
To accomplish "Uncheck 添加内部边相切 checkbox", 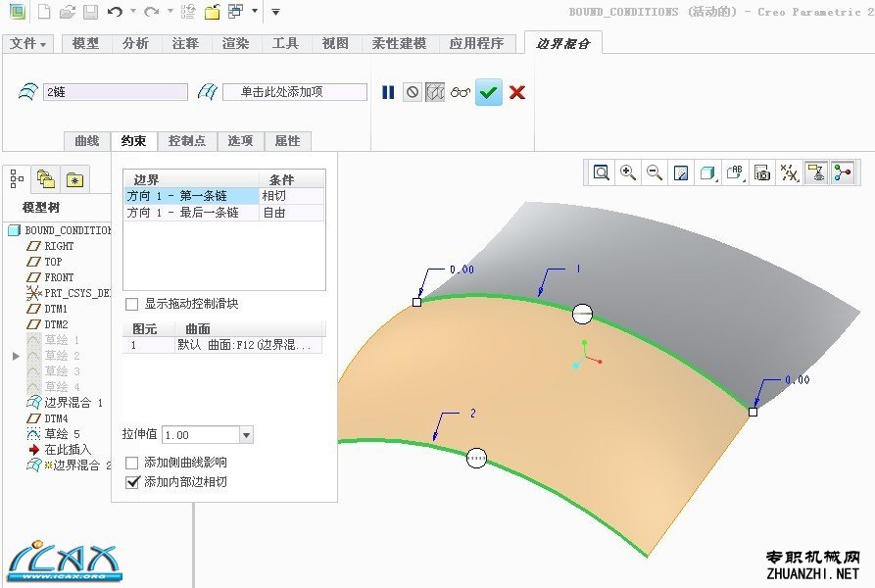I will [131, 482].
